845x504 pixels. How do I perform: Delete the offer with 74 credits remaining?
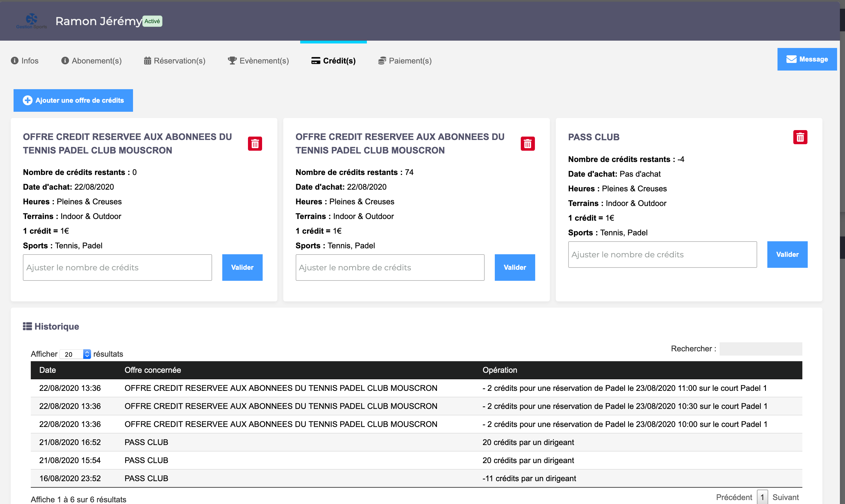(x=528, y=144)
